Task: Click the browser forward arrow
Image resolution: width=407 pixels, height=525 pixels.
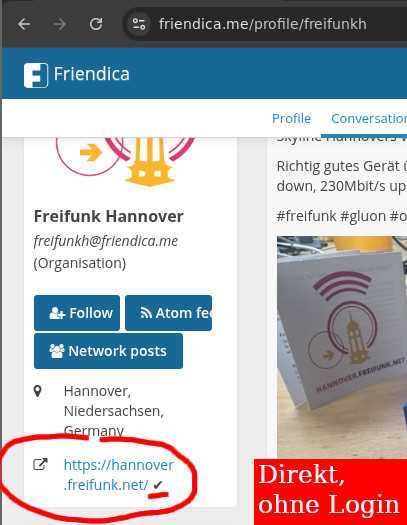Action: click(x=60, y=24)
